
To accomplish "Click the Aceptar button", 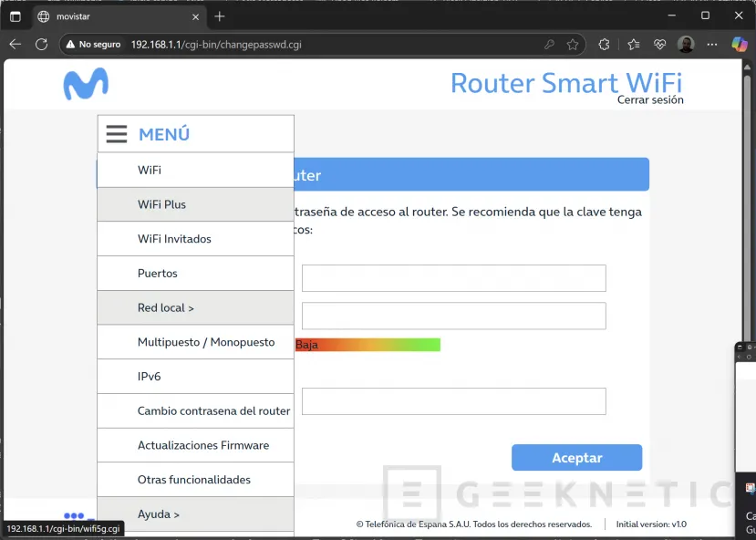I will [x=576, y=458].
